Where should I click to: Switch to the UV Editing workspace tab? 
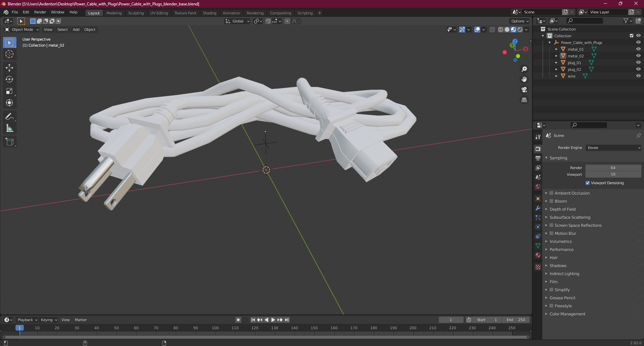pyautogui.click(x=159, y=13)
